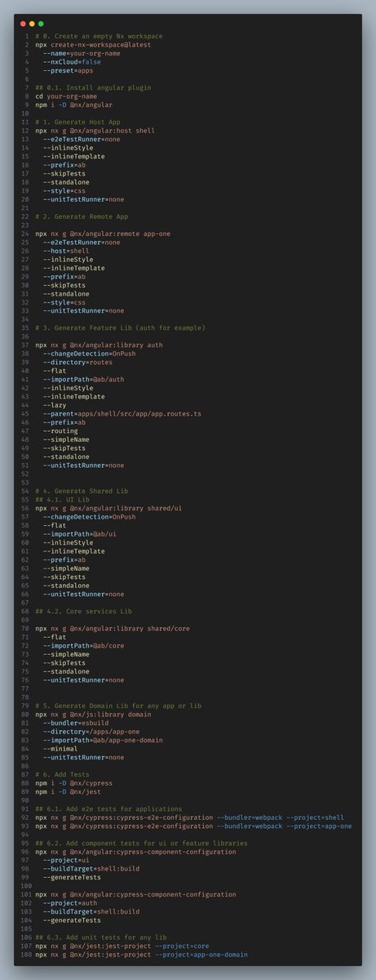Screen dimensions: 376x980
Task: Click the 'npm i -D @nx/jest' line
Action: (x=68, y=791)
